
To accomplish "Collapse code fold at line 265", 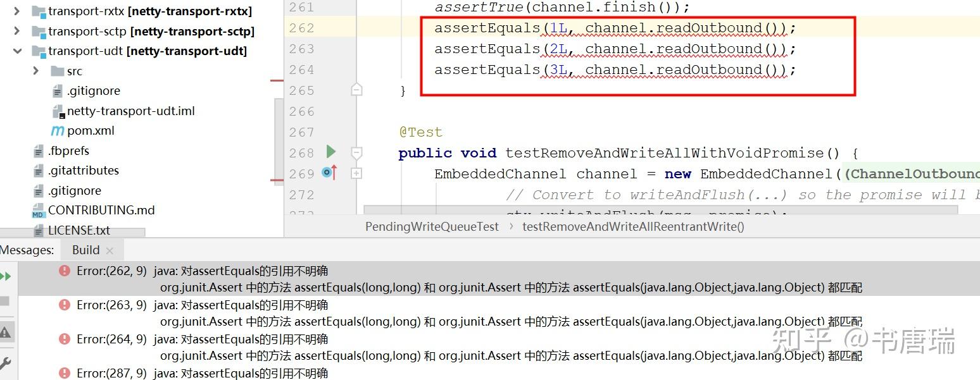I will point(356,90).
